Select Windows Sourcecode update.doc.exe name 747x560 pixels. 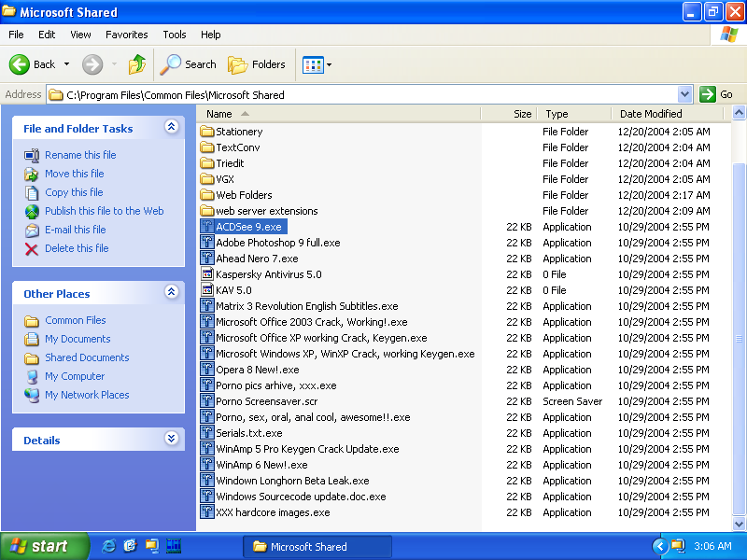pyautogui.click(x=301, y=497)
